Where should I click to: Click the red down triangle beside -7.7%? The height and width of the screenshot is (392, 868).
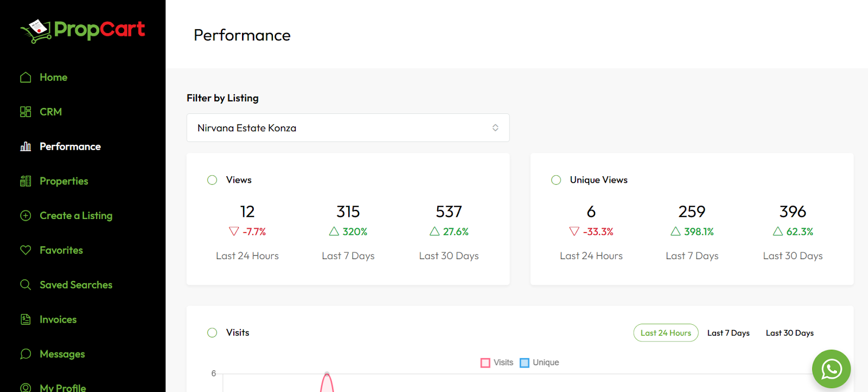[234, 232]
